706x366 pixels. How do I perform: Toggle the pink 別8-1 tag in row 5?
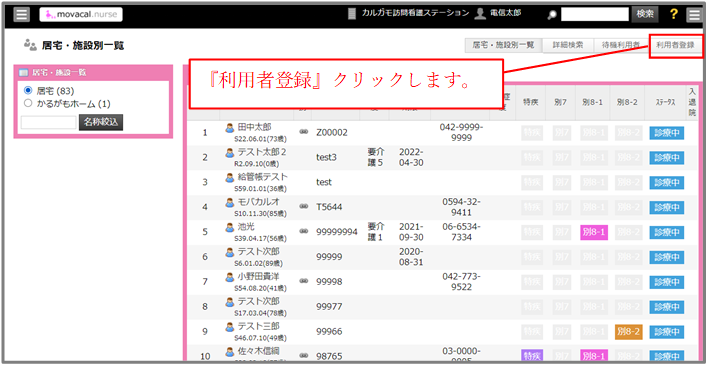593,232
